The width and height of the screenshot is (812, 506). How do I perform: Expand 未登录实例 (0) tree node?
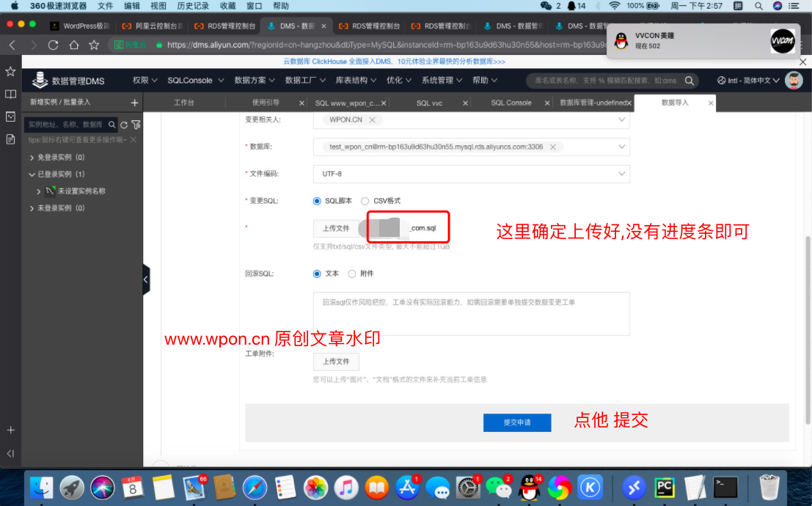[x=32, y=208]
